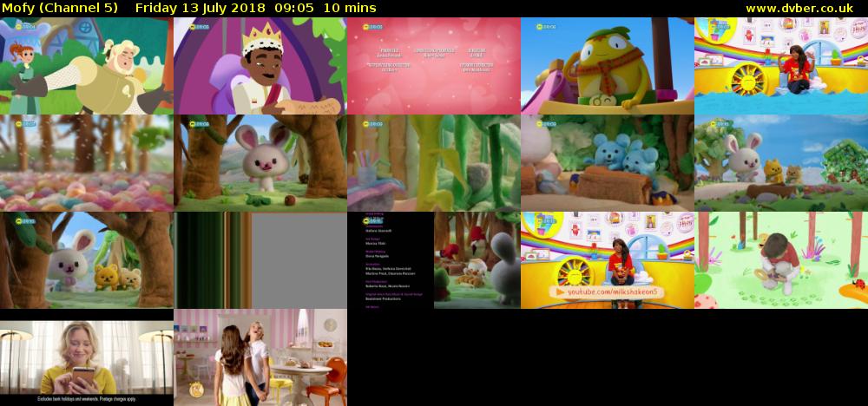Select the bunny with bears under sky thumbnail
Image resolution: width=868 pixels, height=406 pixels.
tap(781, 163)
